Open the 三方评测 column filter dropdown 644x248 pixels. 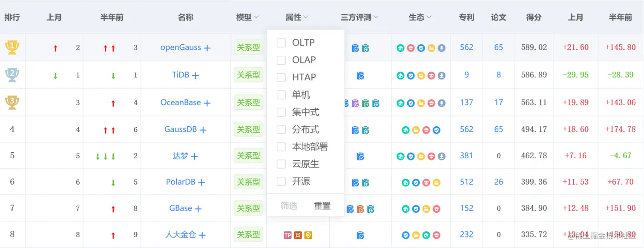click(x=376, y=17)
